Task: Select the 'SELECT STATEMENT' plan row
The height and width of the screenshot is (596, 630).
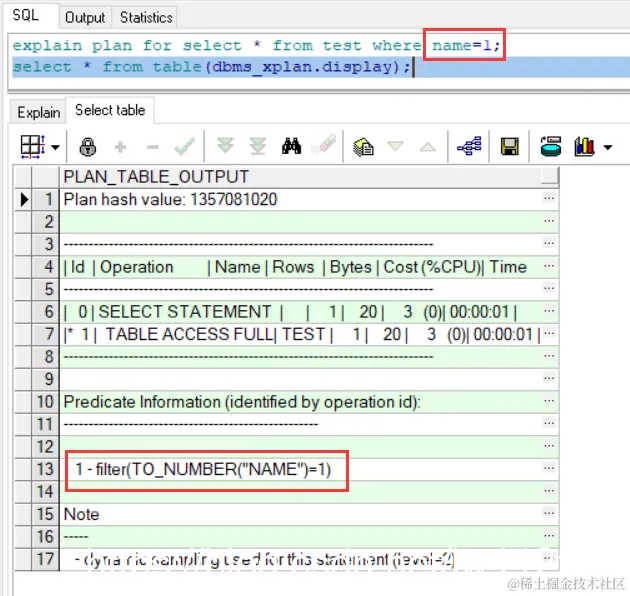Action: 301,312
